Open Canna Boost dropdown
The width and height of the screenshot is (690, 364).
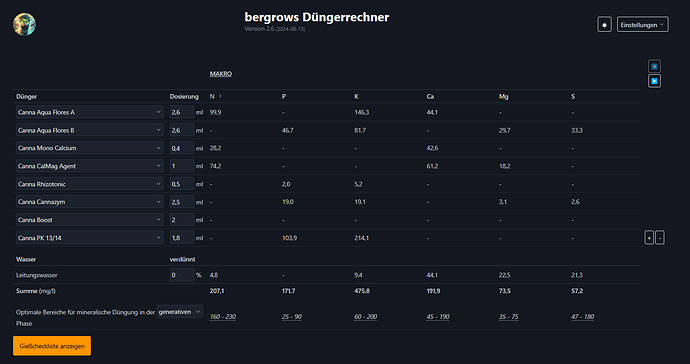coord(89,220)
